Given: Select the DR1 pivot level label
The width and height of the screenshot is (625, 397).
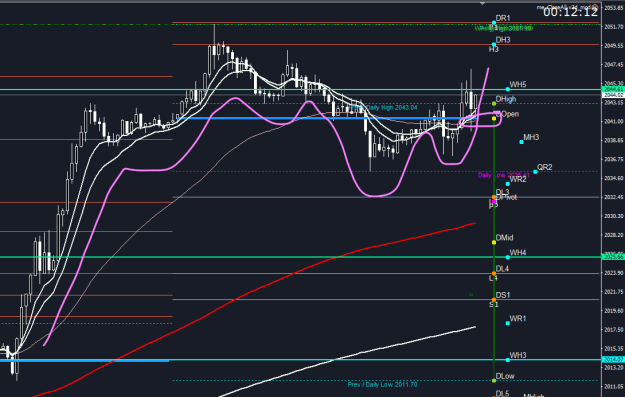Looking at the screenshot, I should click(x=503, y=18).
